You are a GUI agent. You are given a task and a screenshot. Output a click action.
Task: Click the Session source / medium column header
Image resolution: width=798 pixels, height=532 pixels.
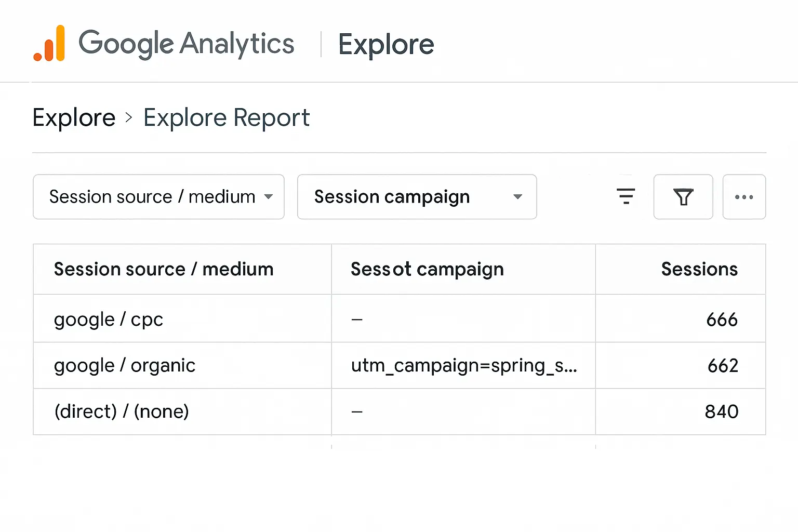164,269
